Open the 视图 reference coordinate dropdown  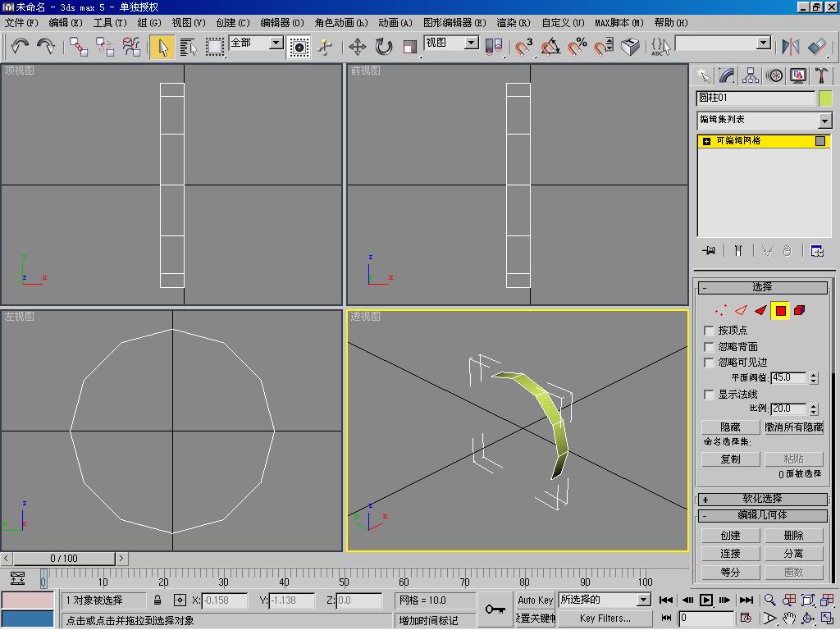[x=472, y=43]
